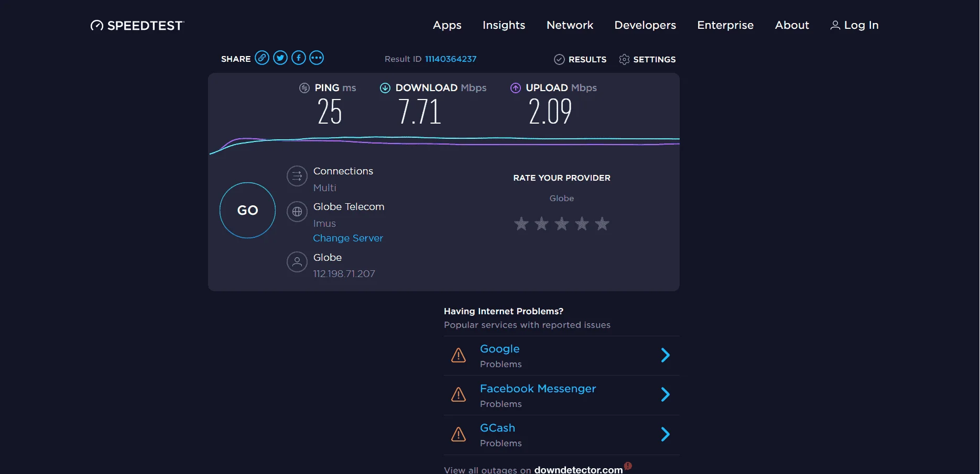980x474 pixels.
Task: Click the Connections mode icon
Action: [x=297, y=176]
